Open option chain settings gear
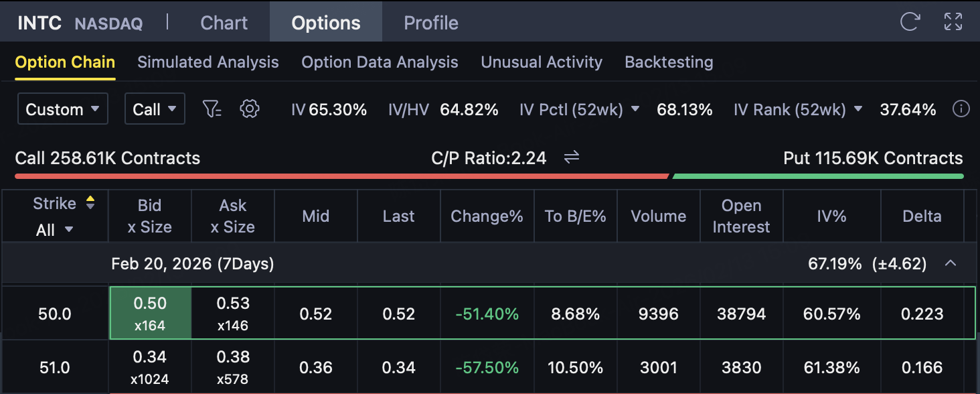The image size is (980, 394). tap(249, 109)
